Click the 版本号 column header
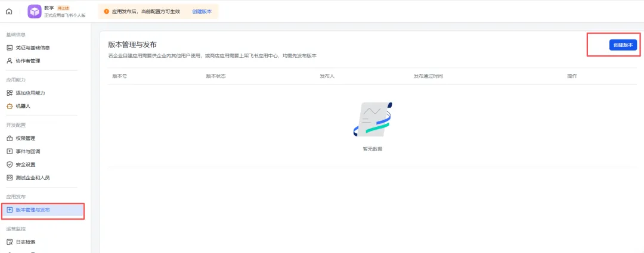644x253 pixels. (119, 76)
